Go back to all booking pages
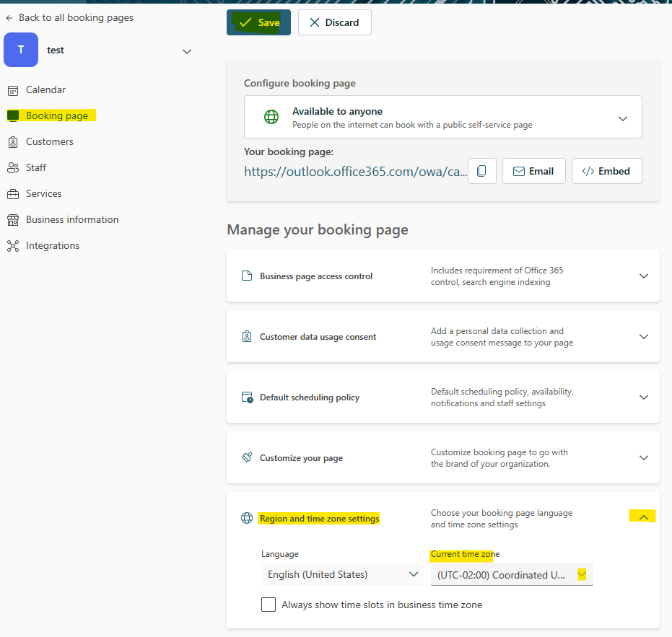Image resolution: width=672 pixels, height=637 pixels. tap(69, 17)
